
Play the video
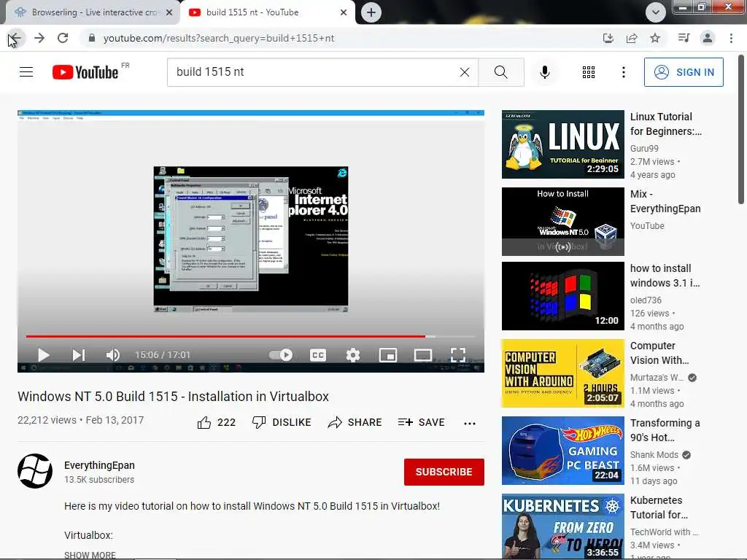[x=43, y=355]
